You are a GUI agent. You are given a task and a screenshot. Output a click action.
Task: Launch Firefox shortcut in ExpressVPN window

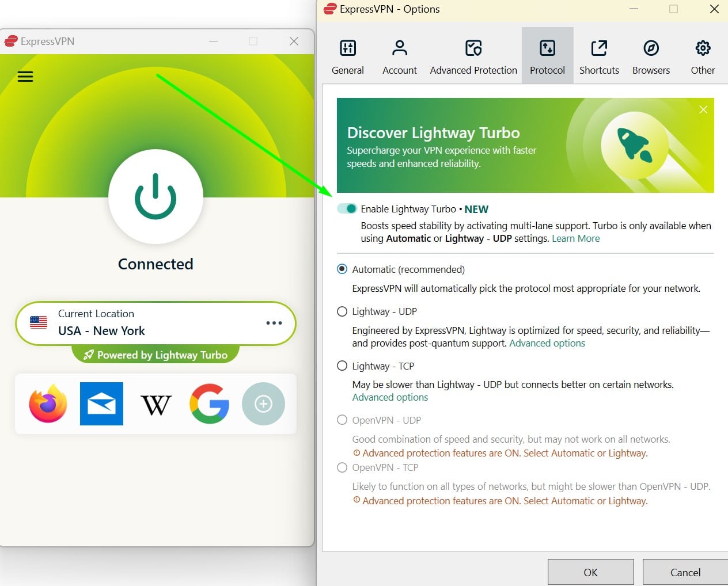click(48, 404)
